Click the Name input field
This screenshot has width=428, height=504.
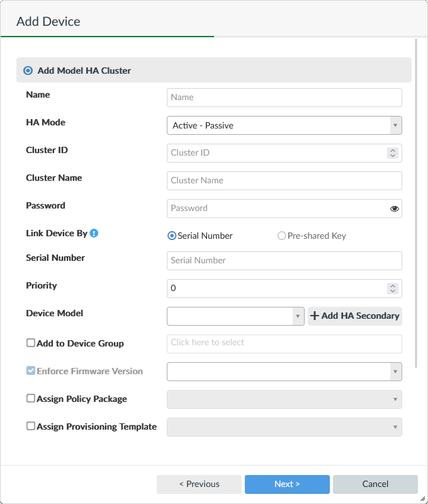pyautogui.click(x=284, y=98)
